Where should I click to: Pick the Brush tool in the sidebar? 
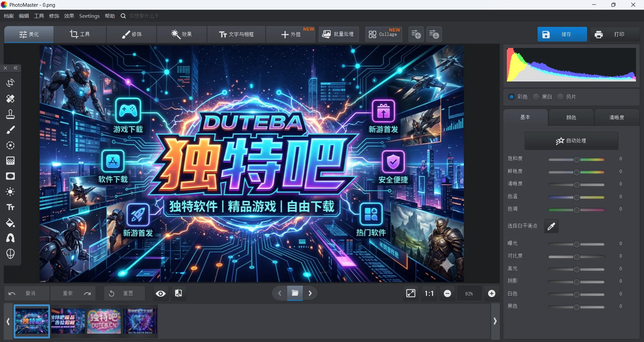(10, 130)
